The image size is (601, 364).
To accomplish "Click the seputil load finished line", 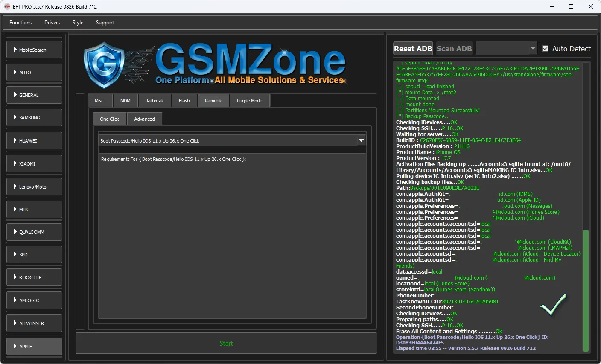I will [425, 87].
